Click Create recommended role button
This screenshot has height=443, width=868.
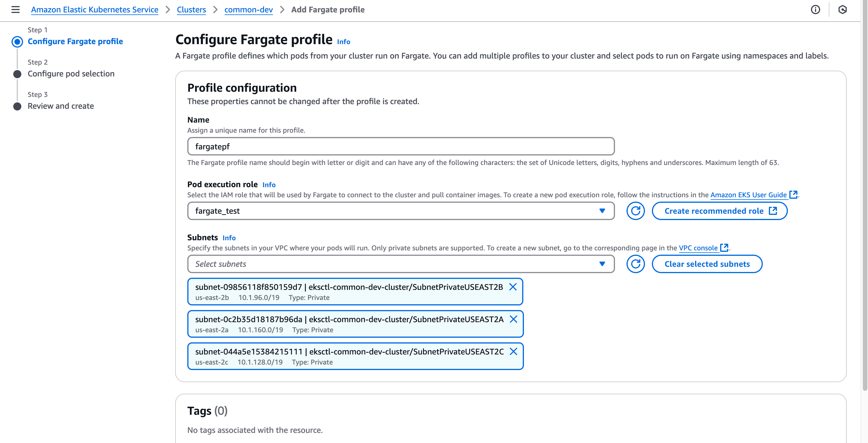click(719, 211)
